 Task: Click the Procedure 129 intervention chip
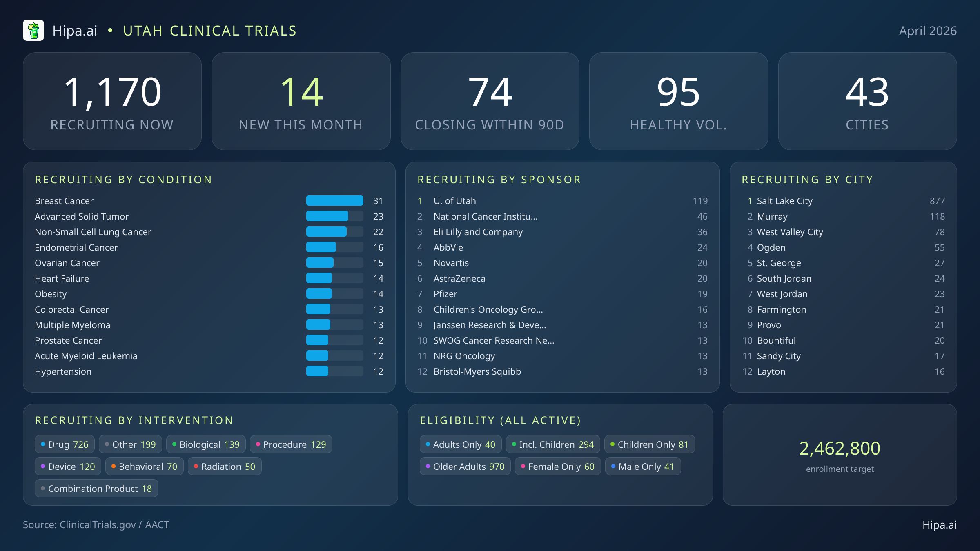(291, 444)
